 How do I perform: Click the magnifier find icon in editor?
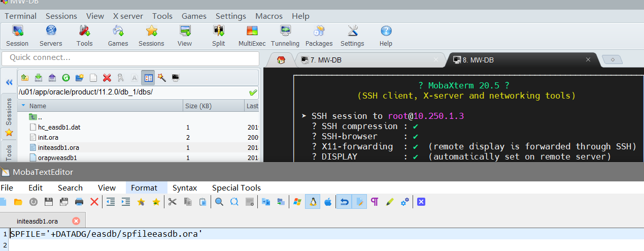click(x=219, y=202)
